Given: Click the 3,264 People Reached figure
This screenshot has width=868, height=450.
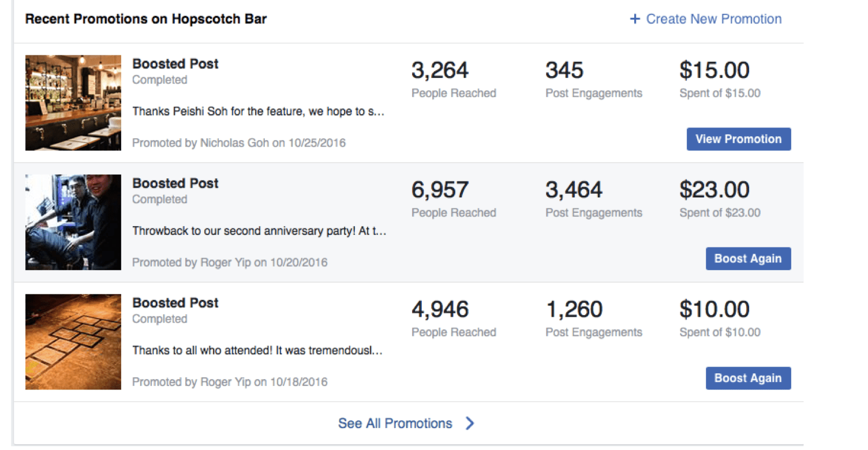Looking at the screenshot, I should (x=440, y=70).
